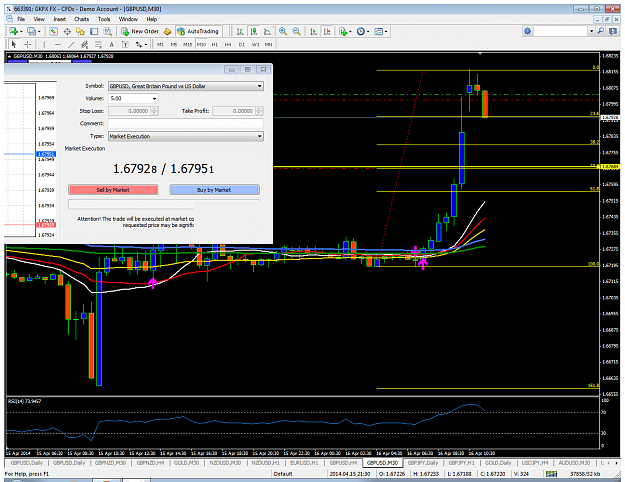Open the Tools menu
625x482 pixels.
pyautogui.click(x=104, y=19)
